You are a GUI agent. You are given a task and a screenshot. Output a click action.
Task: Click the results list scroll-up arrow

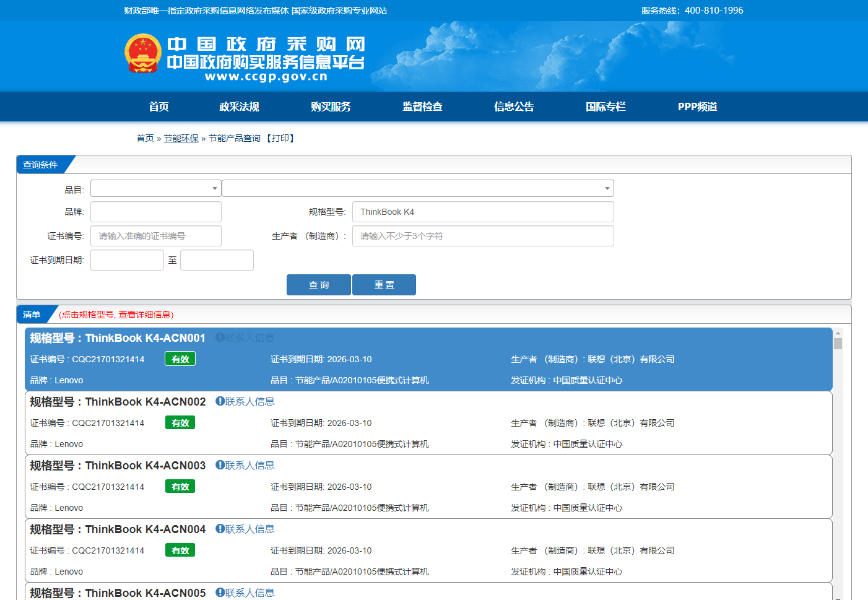(x=838, y=333)
